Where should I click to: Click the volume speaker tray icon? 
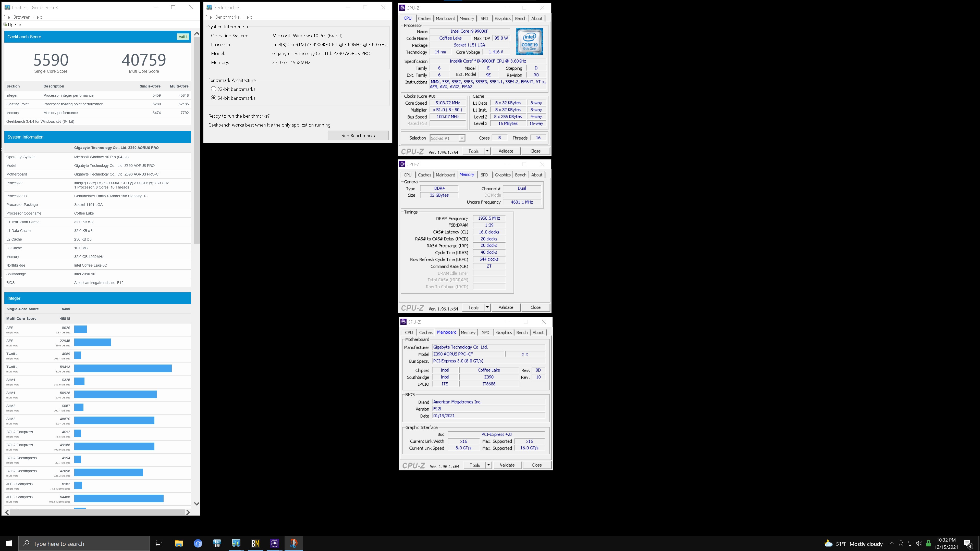coord(919,543)
